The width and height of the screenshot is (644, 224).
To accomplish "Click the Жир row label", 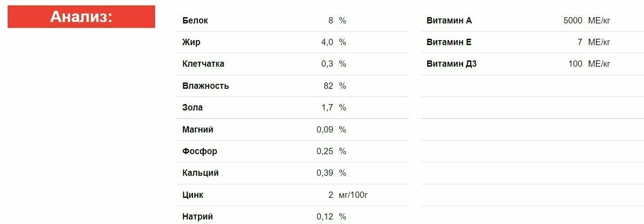I will click(x=191, y=42).
